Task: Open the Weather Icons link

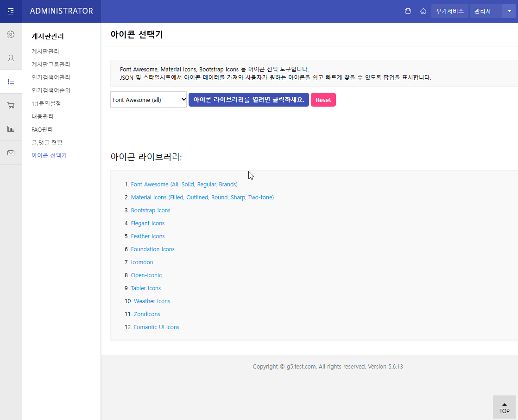Action: pyautogui.click(x=152, y=301)
